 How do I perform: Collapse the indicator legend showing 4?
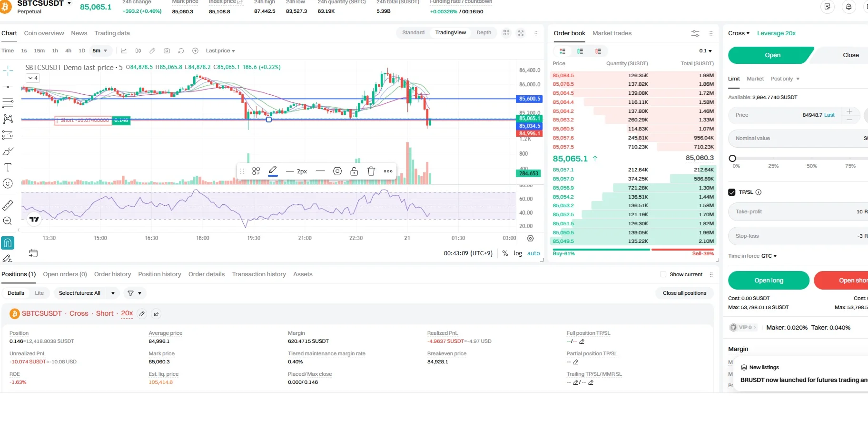33,78
